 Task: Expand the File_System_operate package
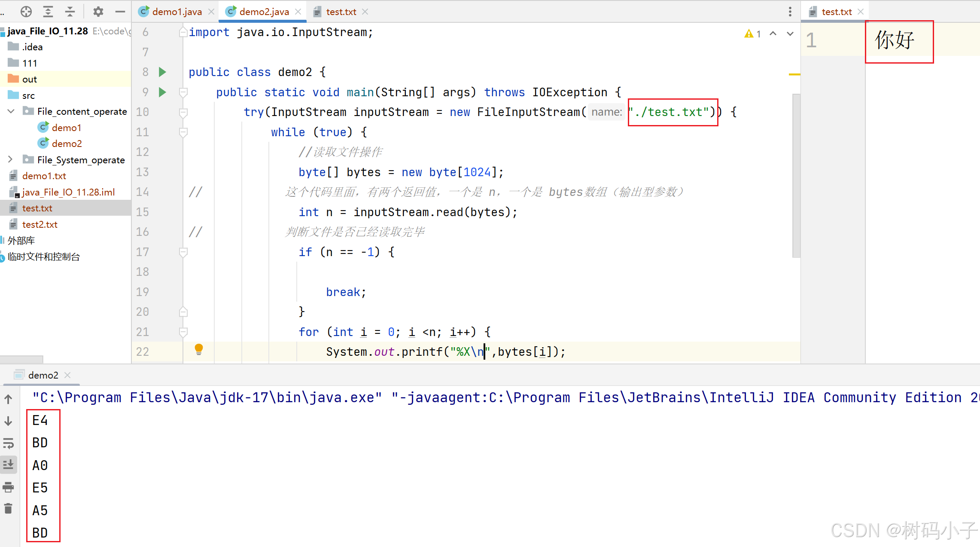(x=10, y=159)
